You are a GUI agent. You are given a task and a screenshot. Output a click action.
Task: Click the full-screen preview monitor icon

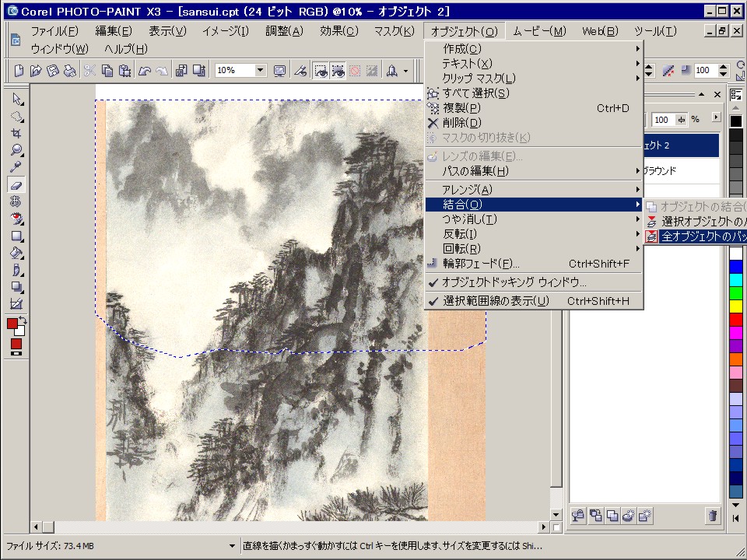(279, 71)
